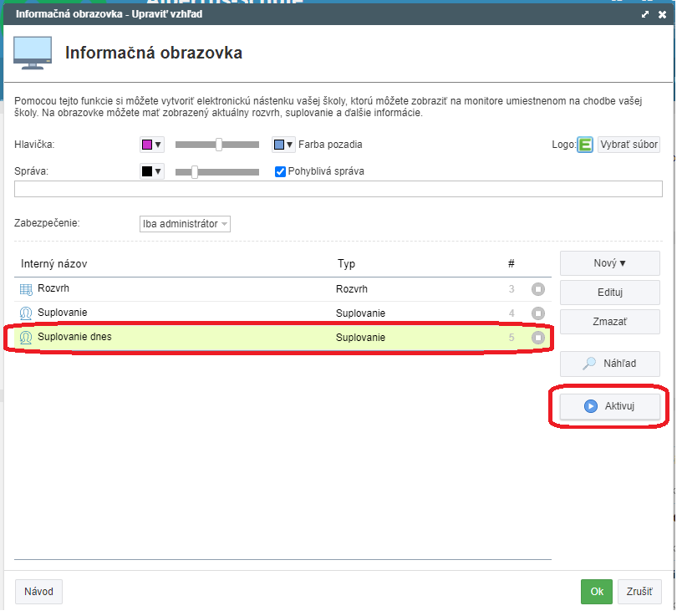Click the Hlavička size slider
This screenshot has width=682, height=616.
(217, 145)
